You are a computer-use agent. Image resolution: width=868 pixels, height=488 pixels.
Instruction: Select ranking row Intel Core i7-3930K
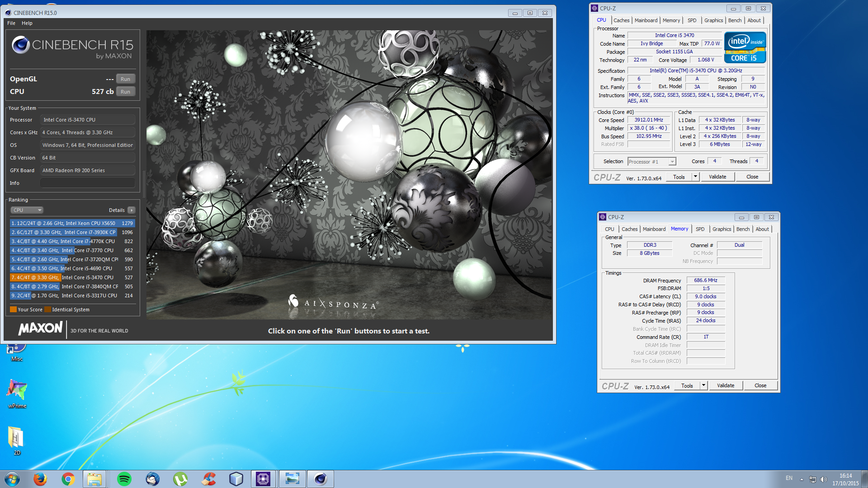tap(72, 232)
